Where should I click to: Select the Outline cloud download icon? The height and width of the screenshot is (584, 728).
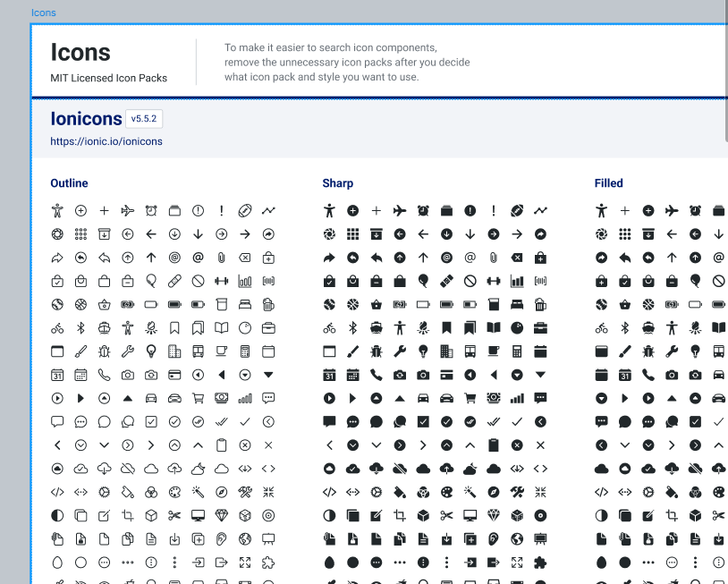point(104,469)
